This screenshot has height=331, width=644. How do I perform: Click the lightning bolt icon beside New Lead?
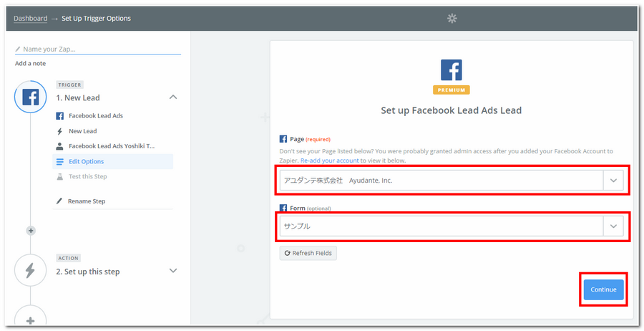59,131
